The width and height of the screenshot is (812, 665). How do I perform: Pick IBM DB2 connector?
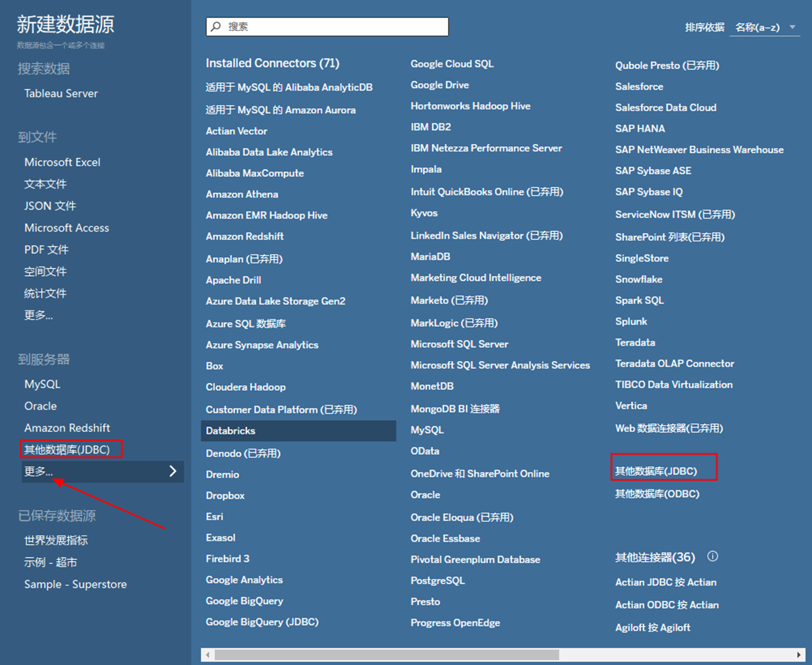click(x=431, y=127)
